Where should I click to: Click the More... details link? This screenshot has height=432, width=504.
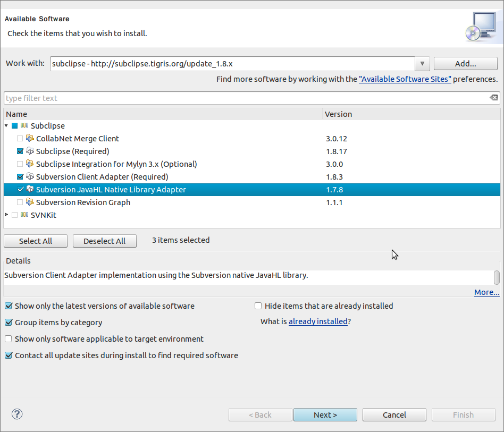pyautogui.click(x=486, y=292)
